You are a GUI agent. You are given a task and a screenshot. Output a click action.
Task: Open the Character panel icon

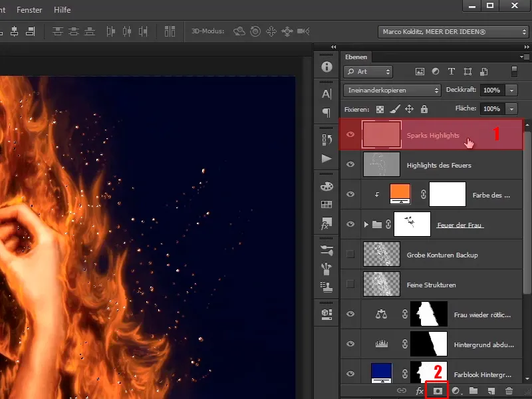(x=327, y=94)
